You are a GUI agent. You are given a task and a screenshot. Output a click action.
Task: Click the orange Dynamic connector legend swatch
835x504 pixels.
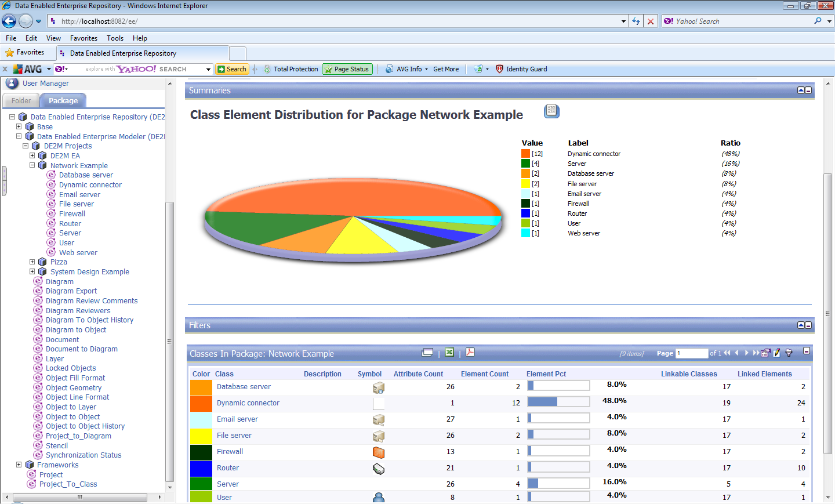[x=525, y=154]
